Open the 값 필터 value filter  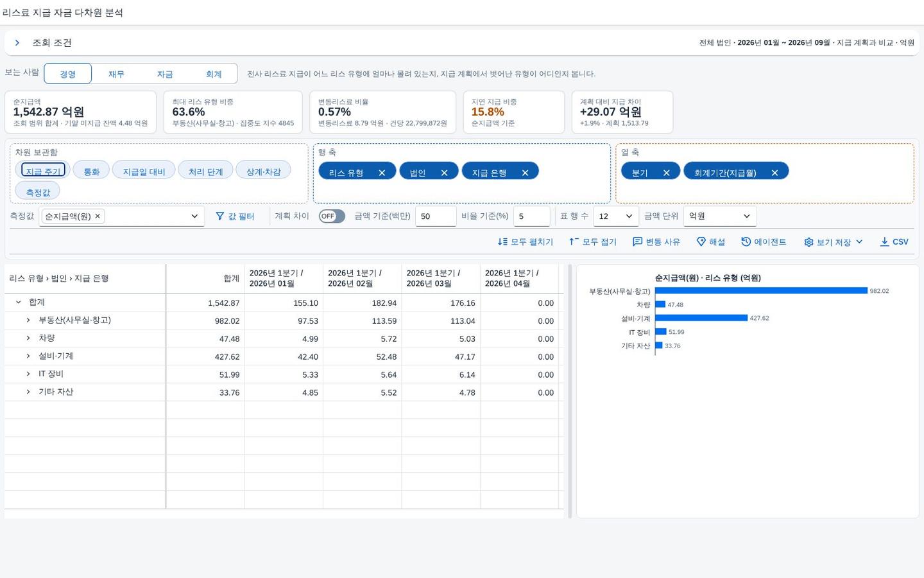coord(235,216)
